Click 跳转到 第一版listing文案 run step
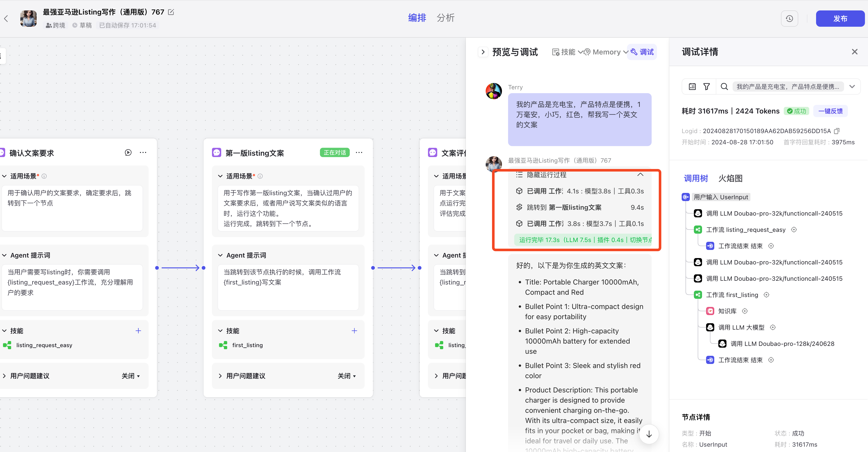Screen dimensions: 868x452 (580, 207)
